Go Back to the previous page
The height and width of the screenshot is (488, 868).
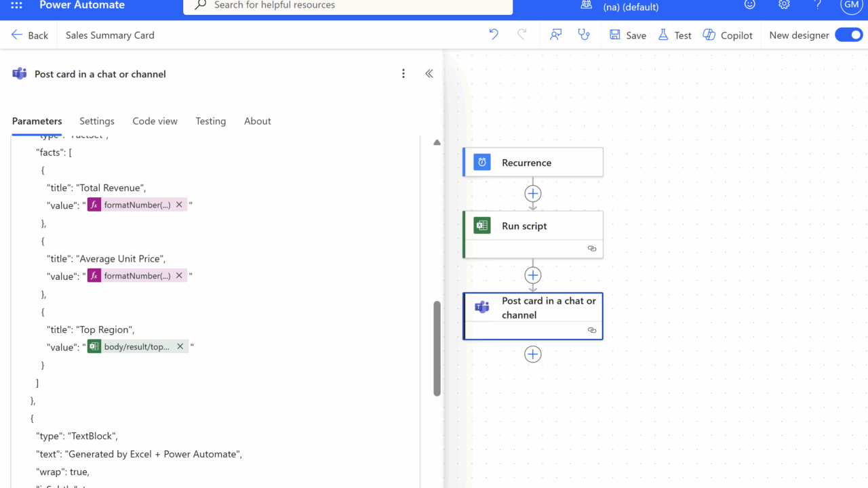click(30, 35)
